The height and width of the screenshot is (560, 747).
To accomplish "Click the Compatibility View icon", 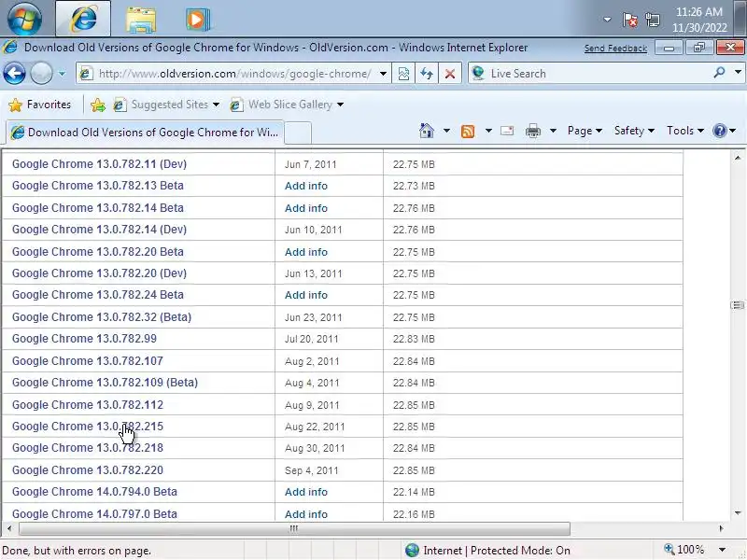I will [x=403, y=74].
